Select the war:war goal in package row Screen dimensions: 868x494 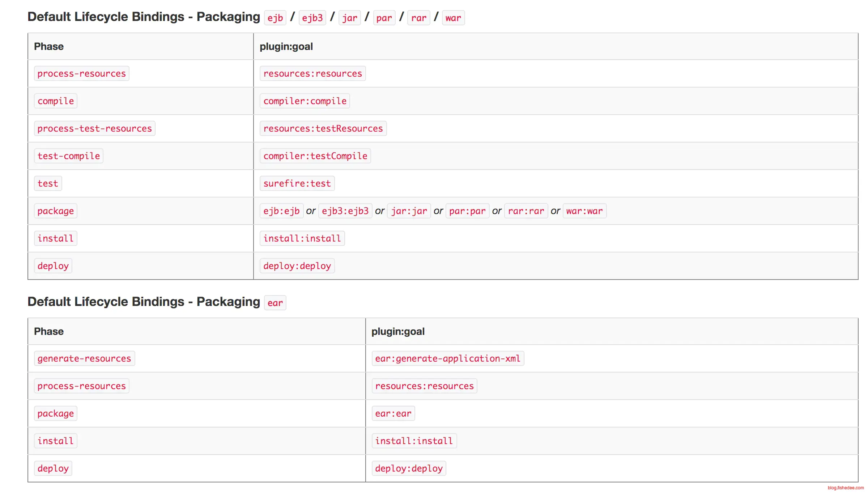[584, 211]
